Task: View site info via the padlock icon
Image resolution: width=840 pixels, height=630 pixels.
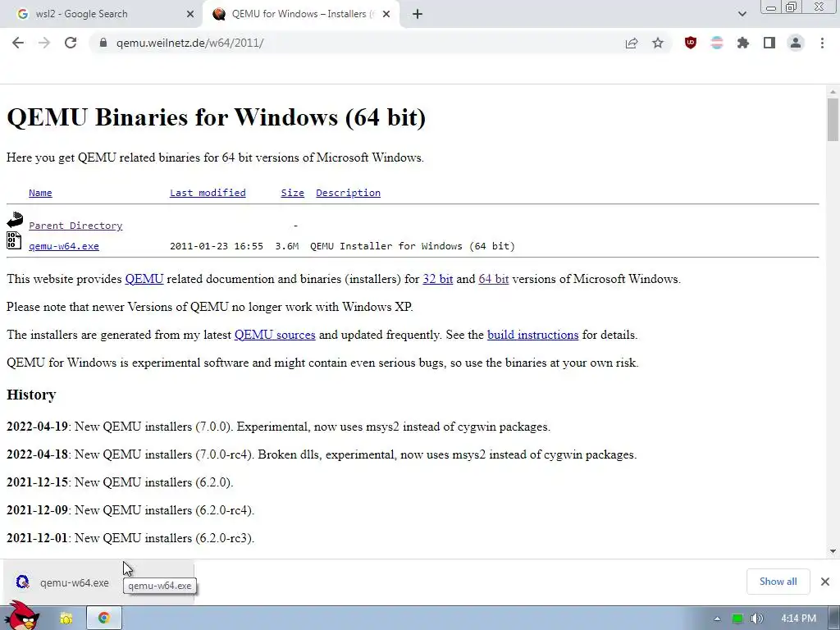Action: (x=103, y=43)
